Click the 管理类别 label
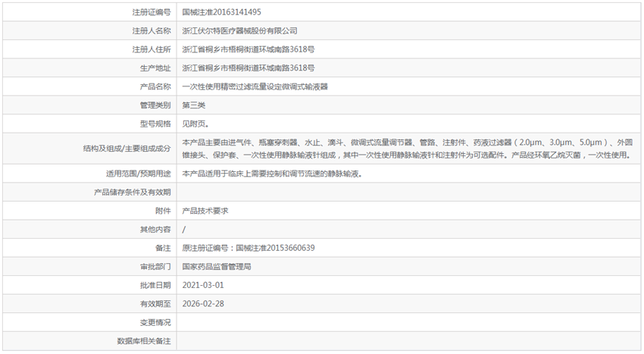 coord(155,105)
